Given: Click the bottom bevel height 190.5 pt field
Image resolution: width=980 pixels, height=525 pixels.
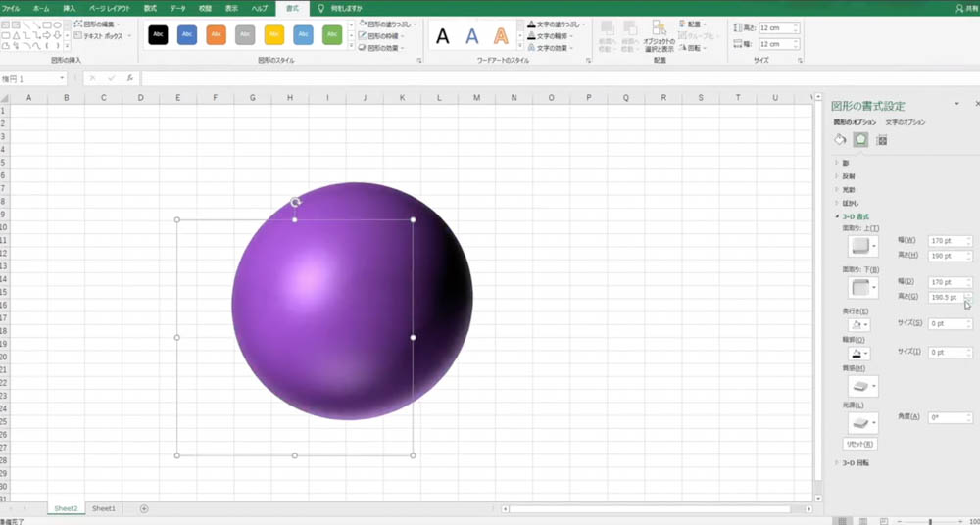Looking at the screenshot, I should [946, 298].
